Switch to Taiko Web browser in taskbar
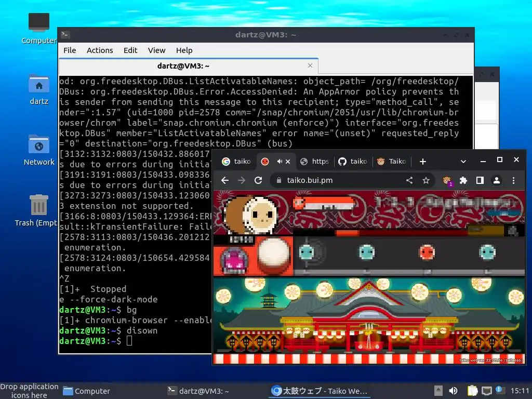 [320, 391]
